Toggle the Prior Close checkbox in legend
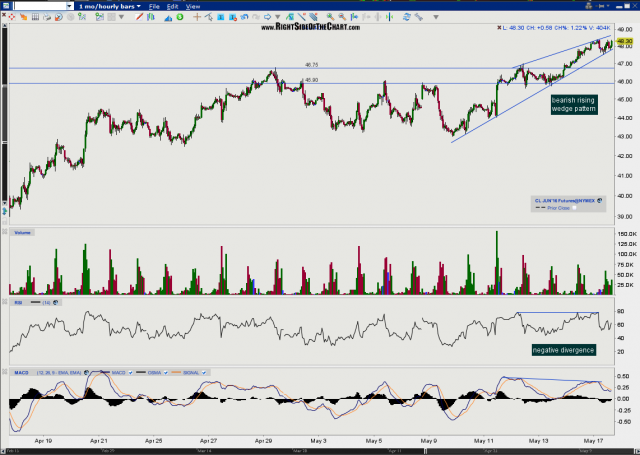The height and width of the screenshot is (455, 640). click(574, 208)
